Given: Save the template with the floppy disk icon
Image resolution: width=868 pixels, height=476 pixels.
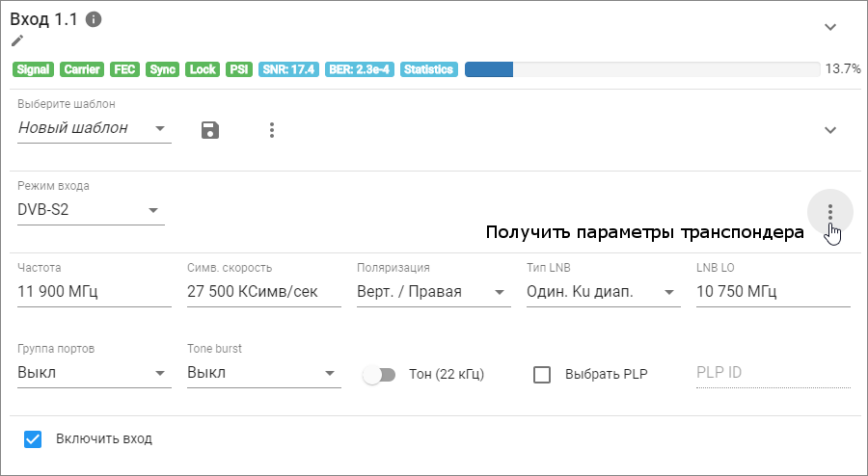Looking at the screenshot, I should pos(210,130).
